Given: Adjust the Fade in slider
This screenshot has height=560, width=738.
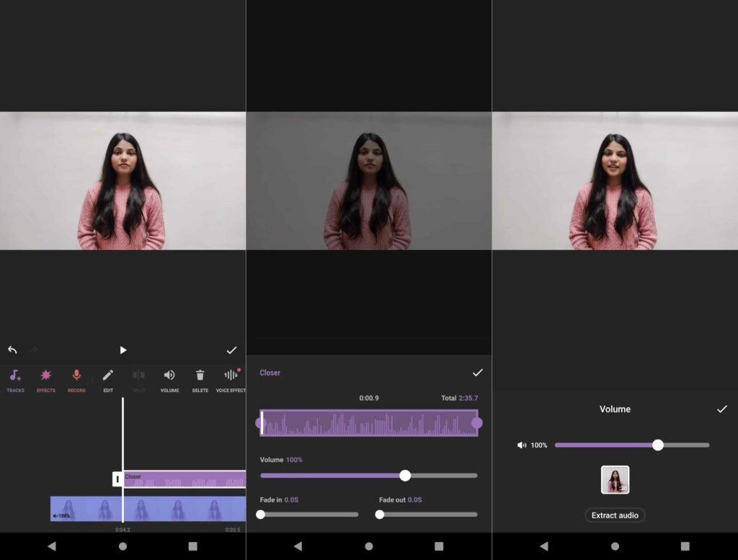Looking at the screenshot, I should click(308, 515).
